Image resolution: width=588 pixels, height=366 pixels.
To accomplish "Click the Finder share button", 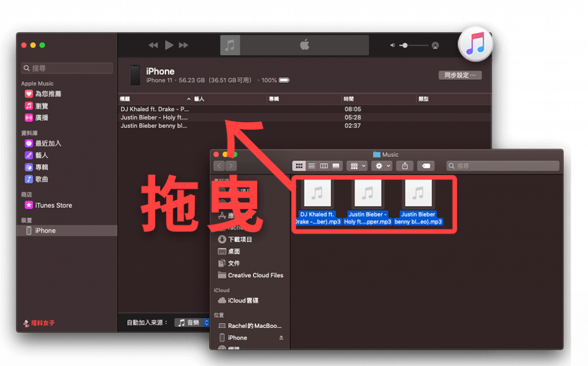I will coord(405,166).
